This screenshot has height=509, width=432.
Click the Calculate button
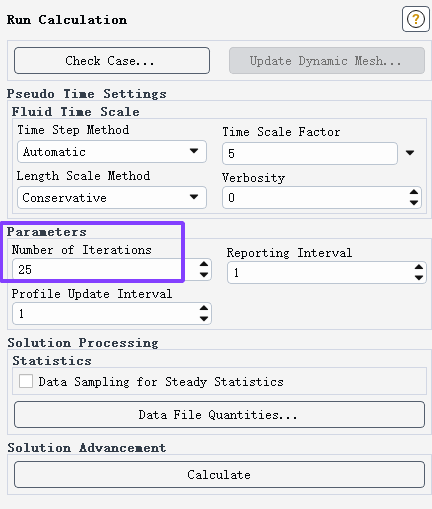tap(219, 474)
